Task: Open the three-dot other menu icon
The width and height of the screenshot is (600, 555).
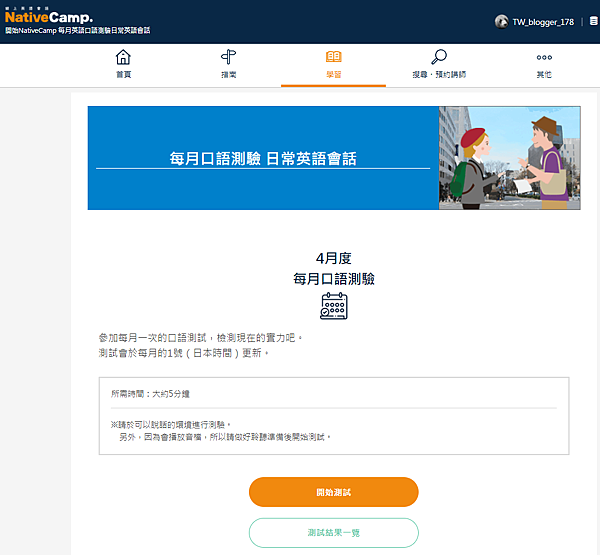Action: click(544, 57)
